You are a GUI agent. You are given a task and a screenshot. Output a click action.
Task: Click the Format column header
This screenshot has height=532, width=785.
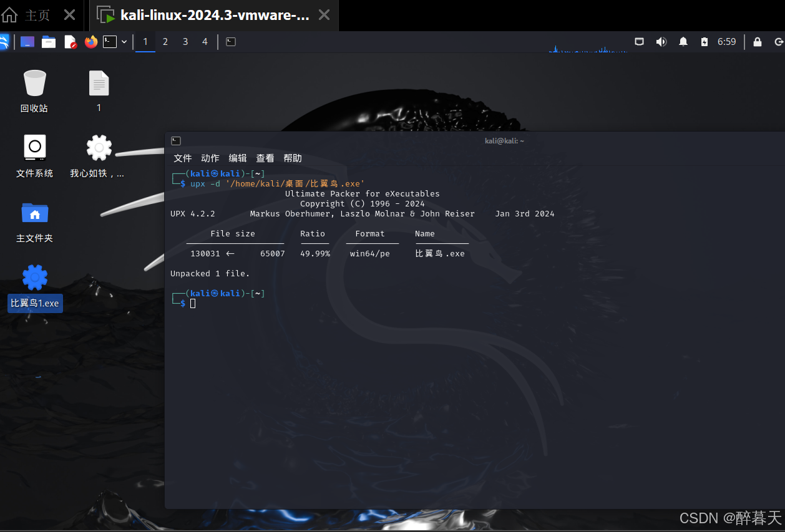pyautogui.click(x=370, y=233)
